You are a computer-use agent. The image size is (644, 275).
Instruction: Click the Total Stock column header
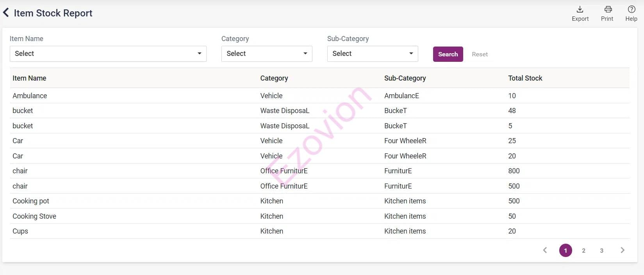(x=525, y=78)
